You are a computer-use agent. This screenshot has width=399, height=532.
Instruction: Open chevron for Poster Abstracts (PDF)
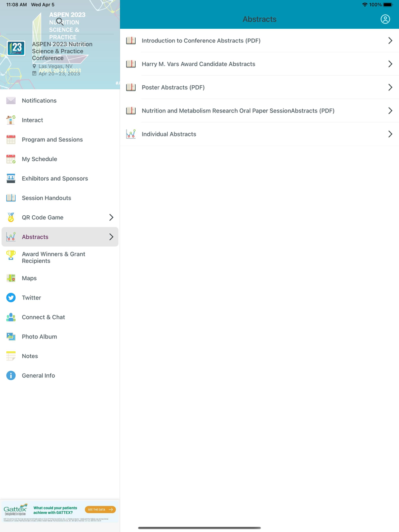click(x=390, y=87)
